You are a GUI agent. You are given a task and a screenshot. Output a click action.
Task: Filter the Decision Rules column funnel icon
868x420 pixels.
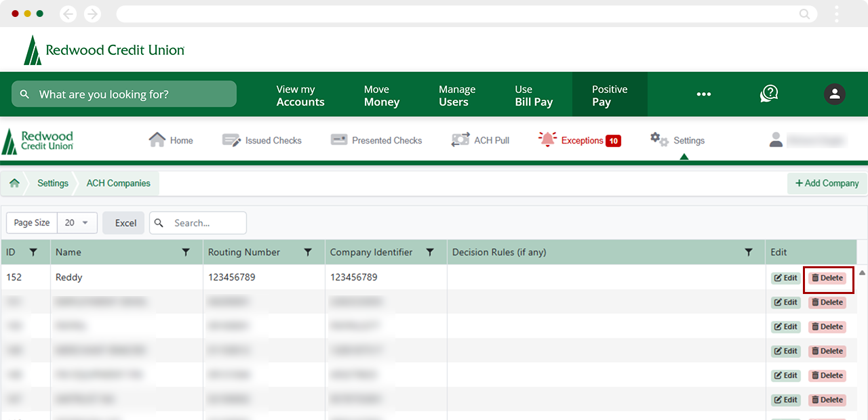pyautogui.click(x=749, y=252)
